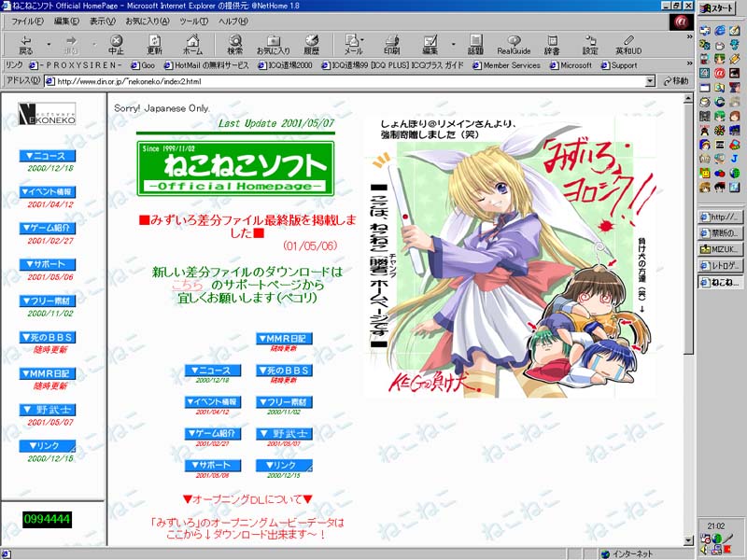Click the blue J quick launch icon
Screen dimensions: 747x560
(x=734, y=159)
